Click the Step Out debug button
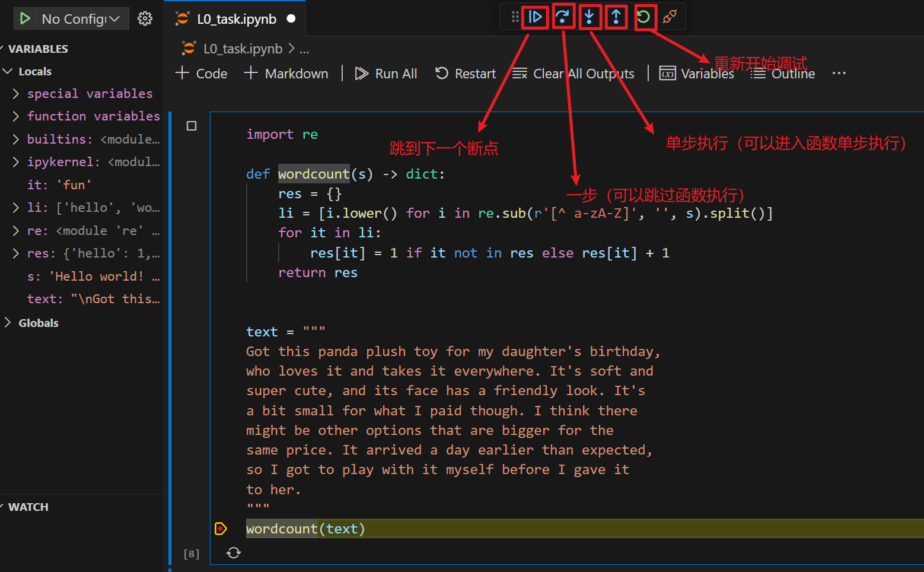 coord(616,17)
